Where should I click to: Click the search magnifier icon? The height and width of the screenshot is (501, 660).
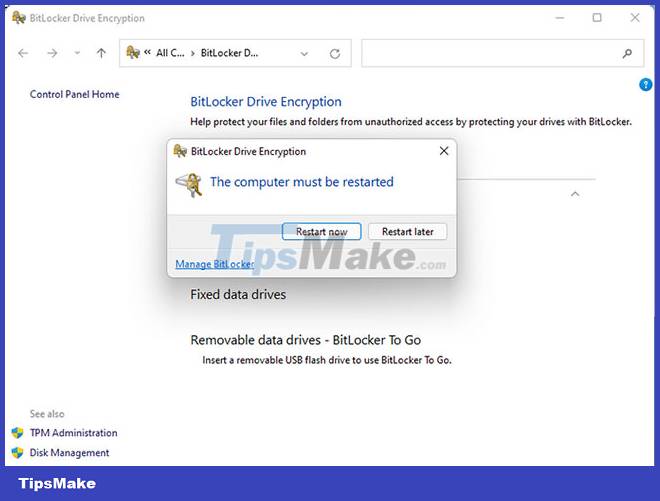coord(627,53)
